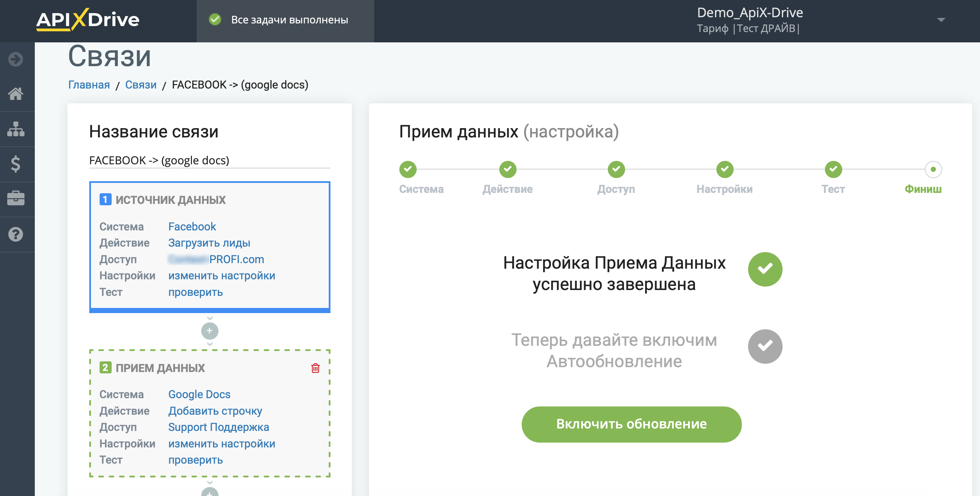The height and width of the screenshot is (496, 980).
Task: Select the Финиш step in the progress bar
Action: click(x=933, y=169)
